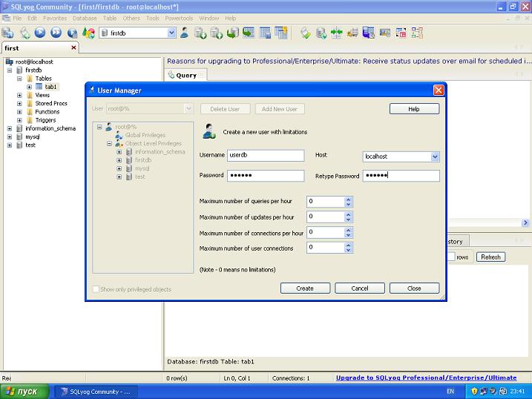Viewport: 532px width, 399px height.
Task: Open the File menu
Action: click(x=17, y=19)
